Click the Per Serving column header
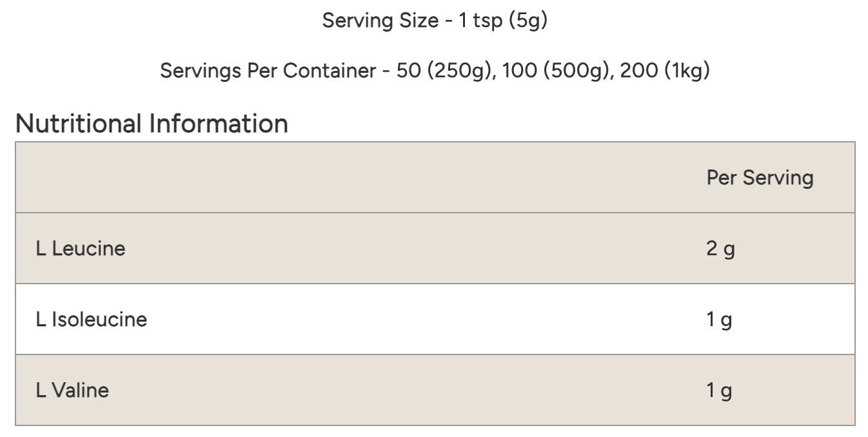Screen dimensions: 868x437 coord(760,178)
